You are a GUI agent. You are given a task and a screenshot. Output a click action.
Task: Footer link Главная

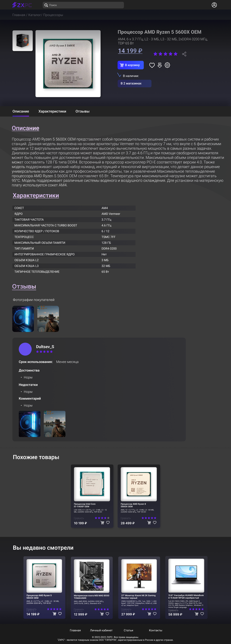(x=75, y=630)
